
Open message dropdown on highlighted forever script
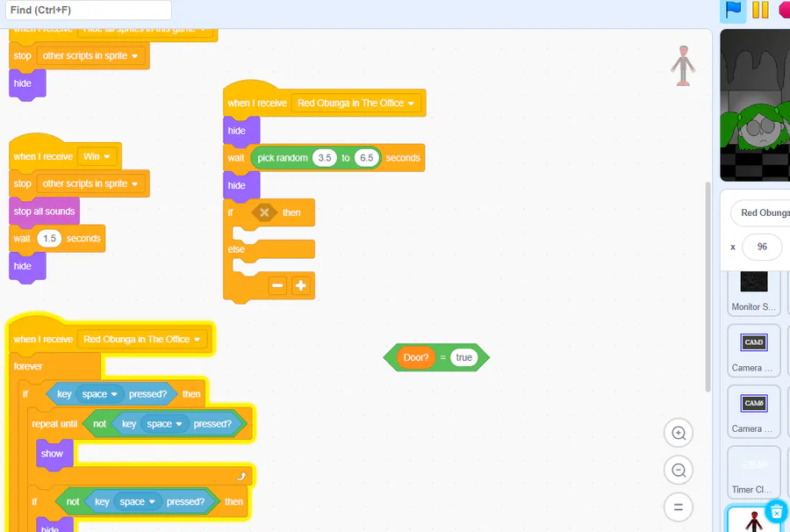[141, 340]
